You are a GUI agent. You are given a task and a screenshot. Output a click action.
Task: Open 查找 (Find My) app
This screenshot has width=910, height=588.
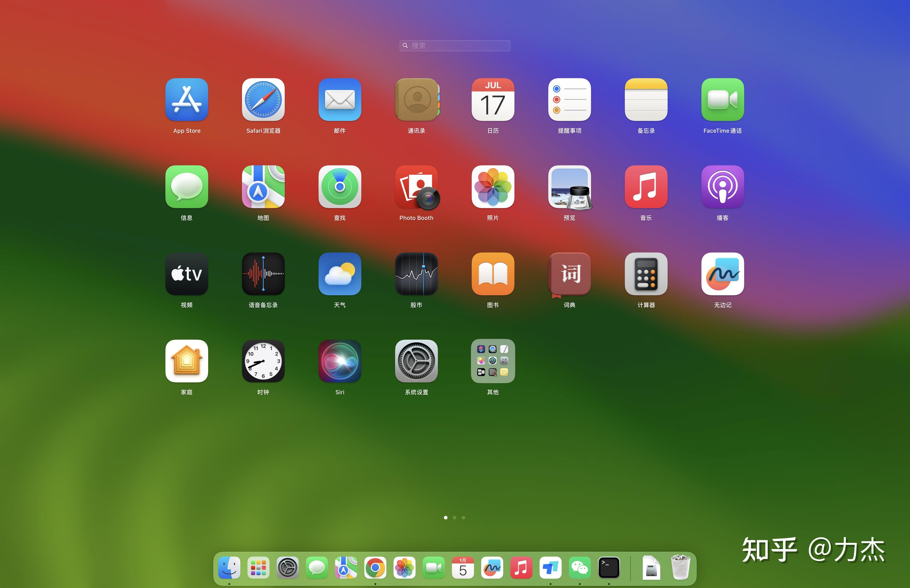click(x=340, y=187)
